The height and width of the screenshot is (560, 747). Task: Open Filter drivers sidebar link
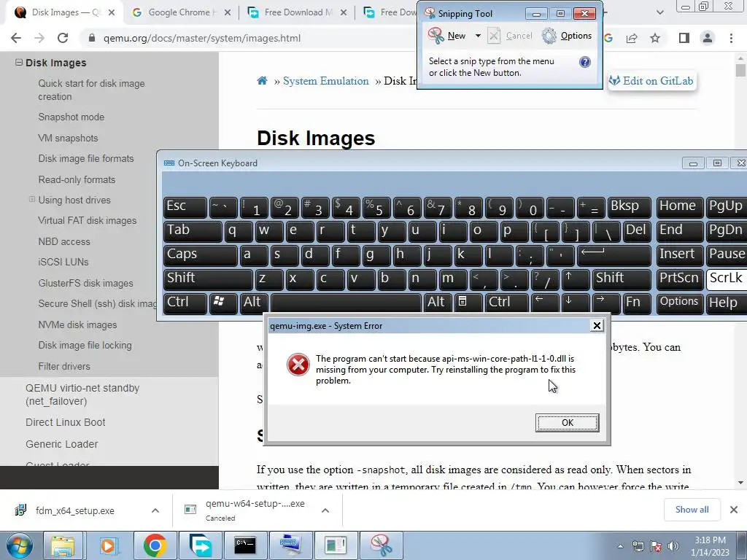(x=64, y=366)
